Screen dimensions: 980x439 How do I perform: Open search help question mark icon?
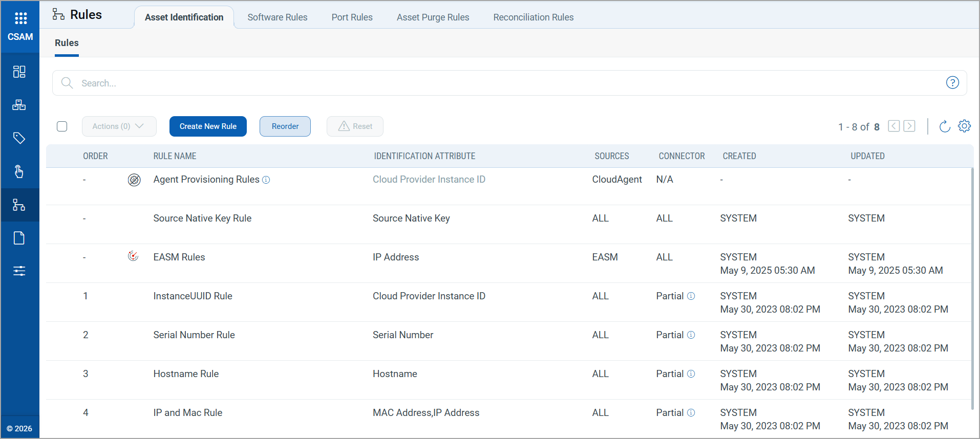pyautogui.click(x=952, y=82)
